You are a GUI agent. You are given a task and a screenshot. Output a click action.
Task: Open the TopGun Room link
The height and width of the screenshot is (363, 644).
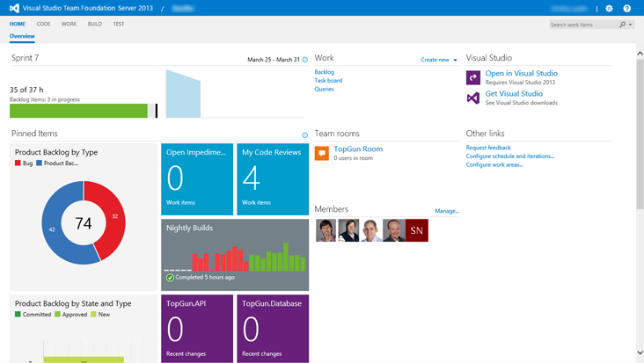358,149
